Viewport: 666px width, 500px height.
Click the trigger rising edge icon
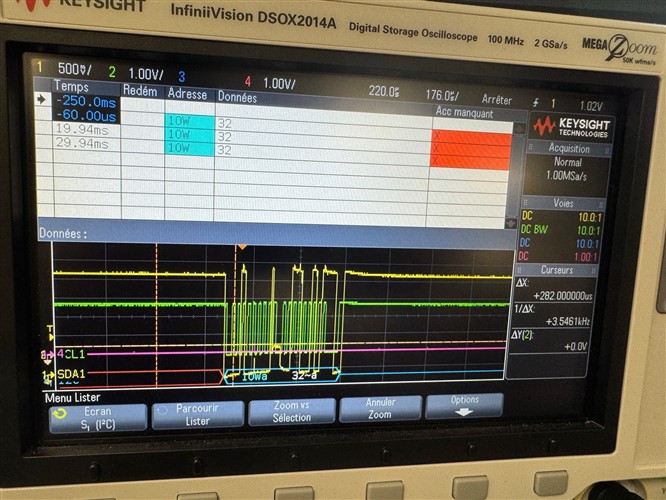pyautogui.click(x=536, y=102)
